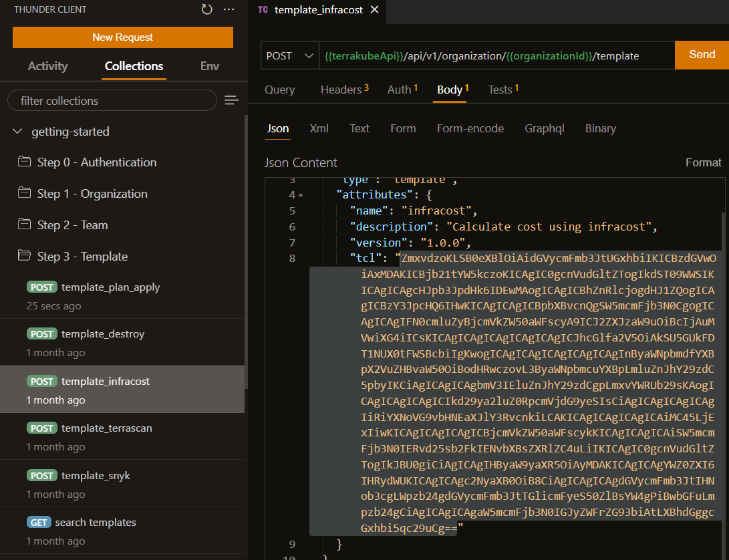Select the template_terrascan request
The width and height of the screenshot is (729, 560).
click(x=106, y=428)
